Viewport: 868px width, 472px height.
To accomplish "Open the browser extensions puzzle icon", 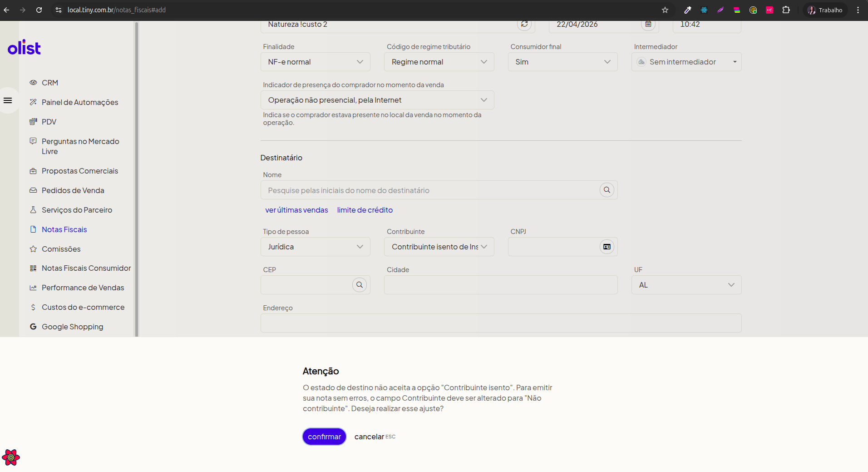I will coord(786,10).
